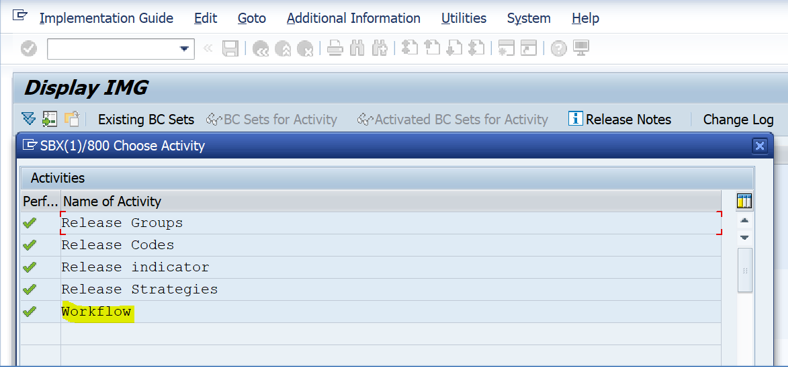Click the Name of Activity column header

pyautogui.click(x=391, y=201)
